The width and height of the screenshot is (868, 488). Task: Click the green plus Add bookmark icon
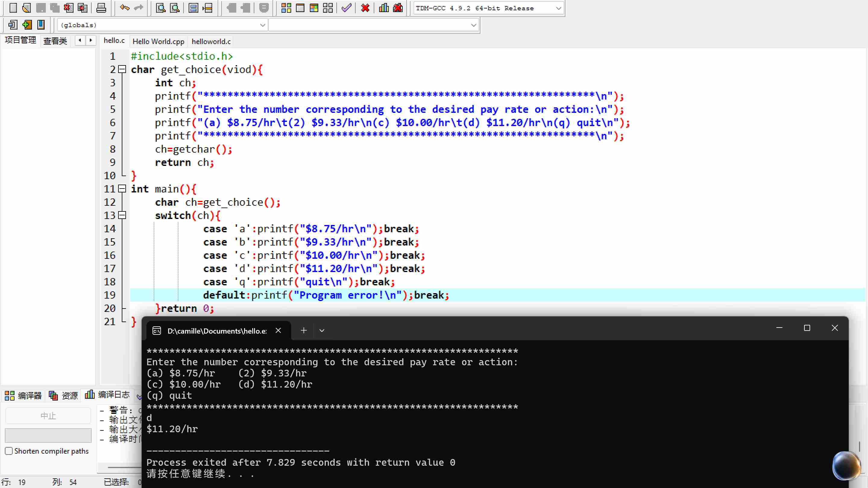tap(27, 25)
